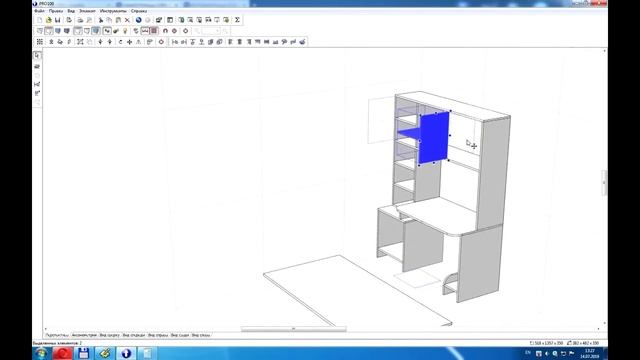
Task: Switch to the Вид слева tab
Action: [201, 335]
